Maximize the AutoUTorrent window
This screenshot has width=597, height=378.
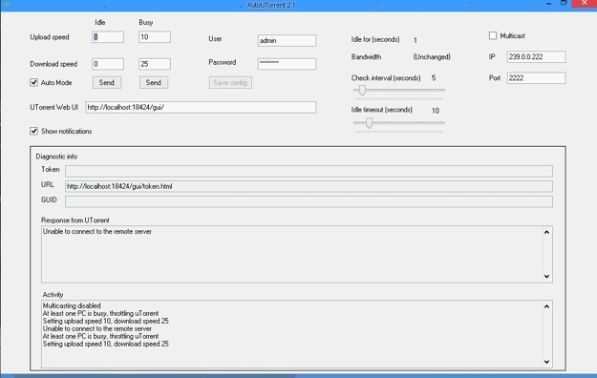(x=564, y=3)
